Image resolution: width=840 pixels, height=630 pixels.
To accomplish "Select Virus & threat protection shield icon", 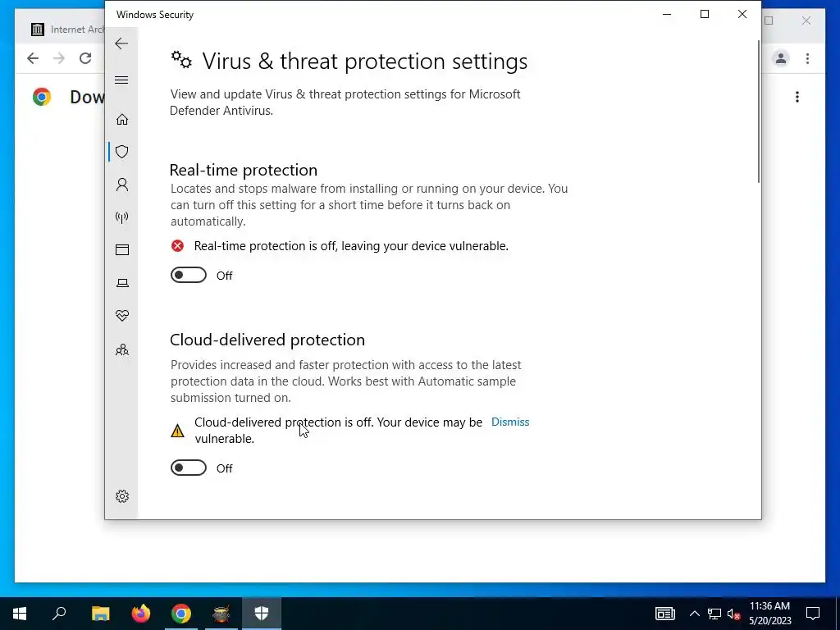I will (x=122, y=152).
